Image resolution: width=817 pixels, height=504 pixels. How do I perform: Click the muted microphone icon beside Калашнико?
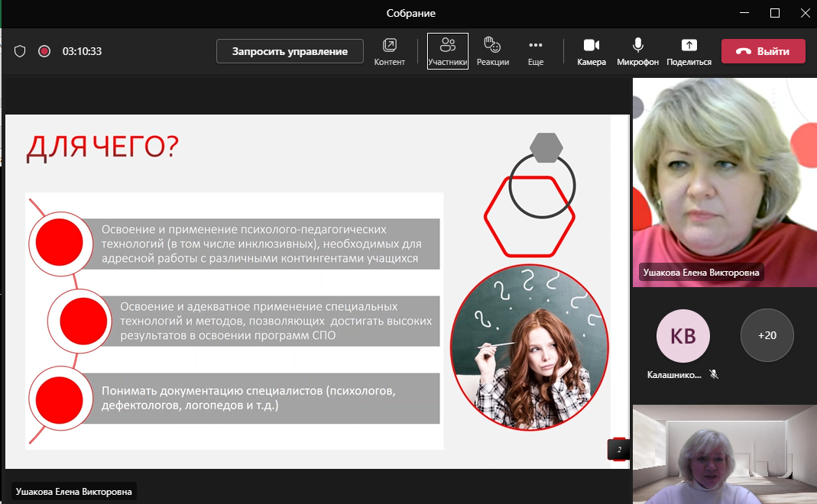pyautogui.click(x=714, y=375)
